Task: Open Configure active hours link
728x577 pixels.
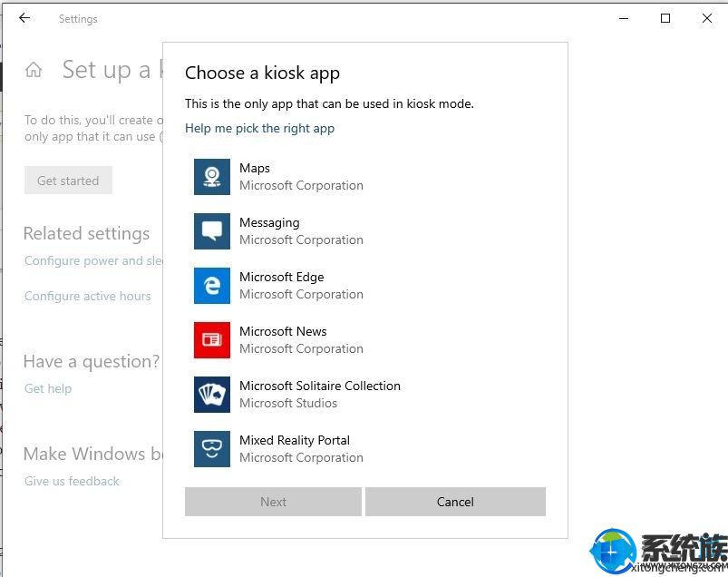Action: (x=88, y=296)
